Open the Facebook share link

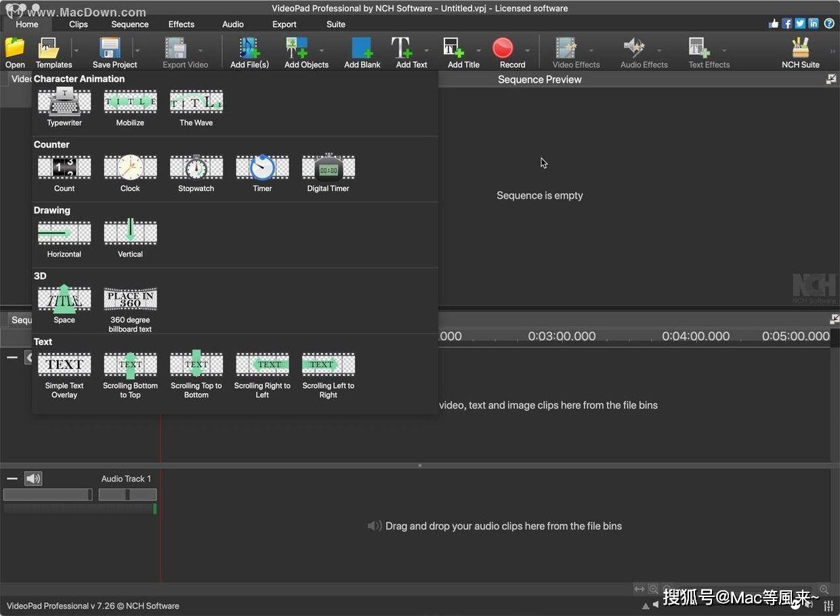click(x=787, y=24)
